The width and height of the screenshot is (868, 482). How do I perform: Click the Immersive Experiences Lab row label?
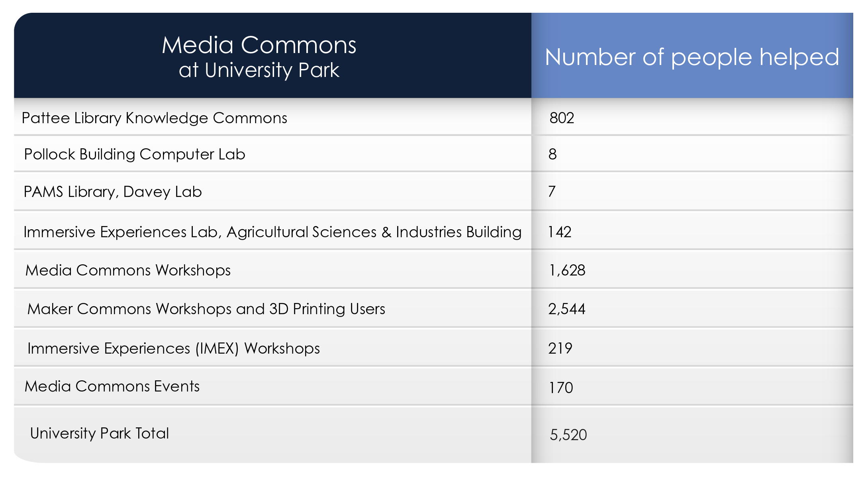click(x=272, y=232)
